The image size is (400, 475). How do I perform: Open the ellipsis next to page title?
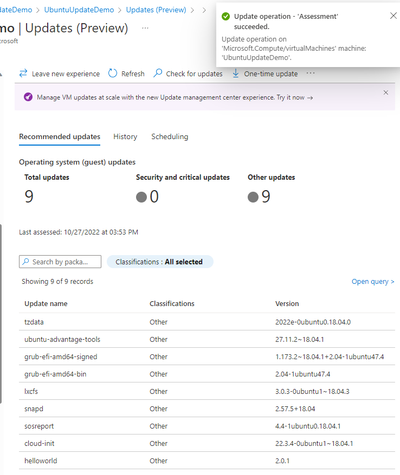click(145, 28)
